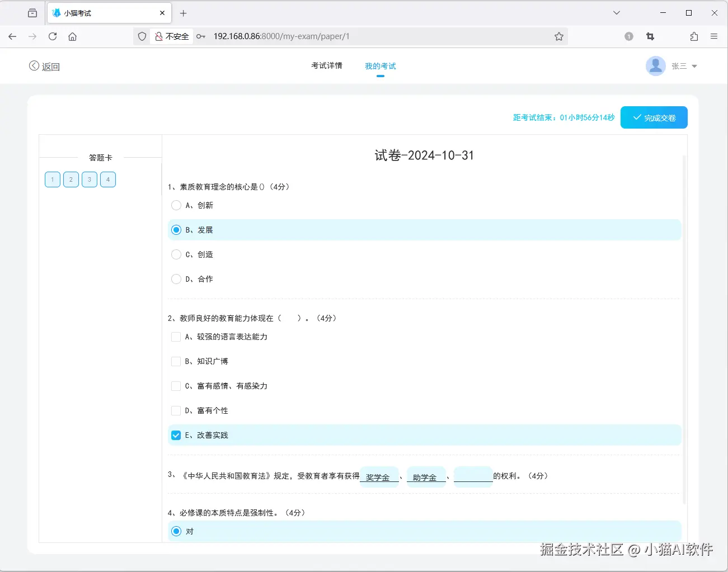Switch to the 我的考试 tab
This screenshot has height=572, width=728.
tap(380, 65)
